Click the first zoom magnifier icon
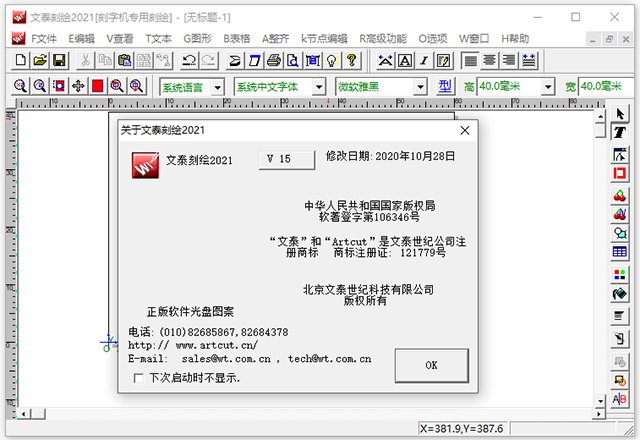 coord(20,86)
